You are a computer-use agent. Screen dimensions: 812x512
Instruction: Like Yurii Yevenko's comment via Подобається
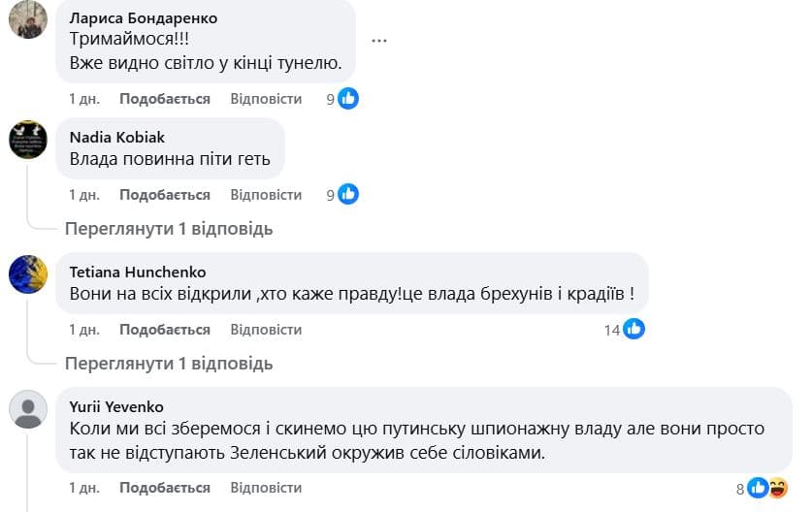(x=164, y=488)
